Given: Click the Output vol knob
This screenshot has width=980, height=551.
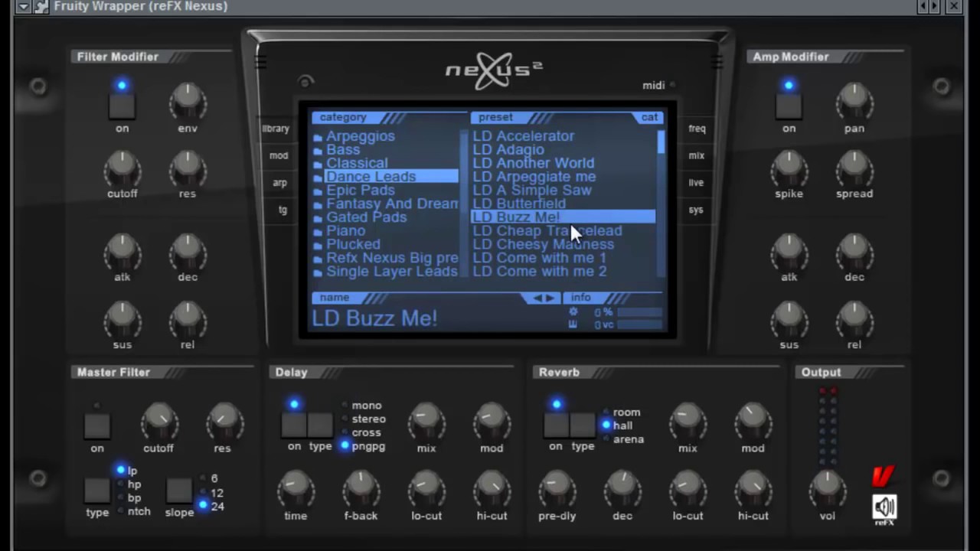Looking at the screenshot, I should point(827,488).
